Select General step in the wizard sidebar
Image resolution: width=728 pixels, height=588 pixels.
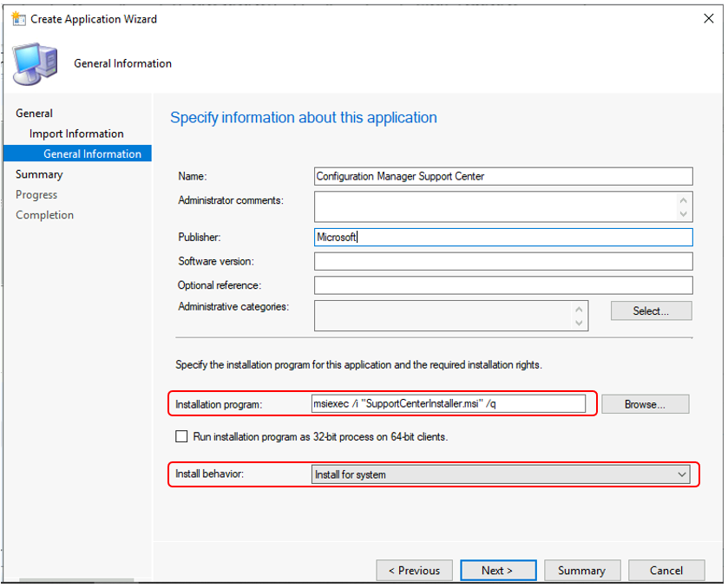(x=35, y=114)
